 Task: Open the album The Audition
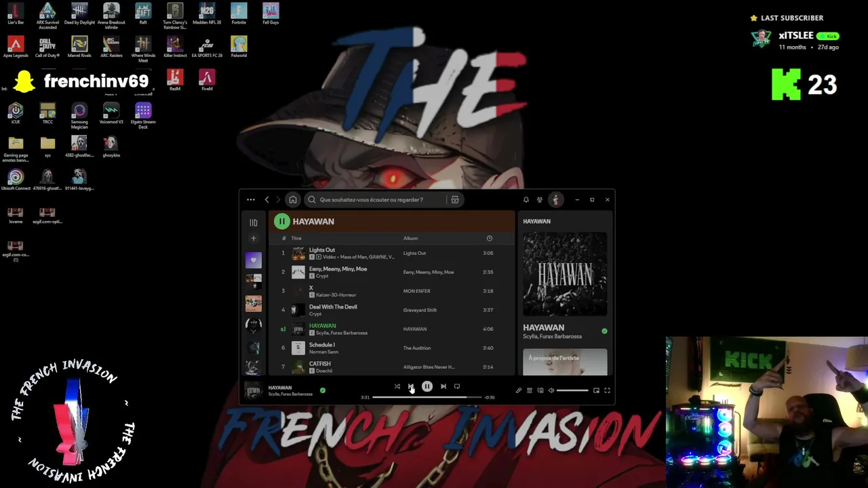[417, 348]
